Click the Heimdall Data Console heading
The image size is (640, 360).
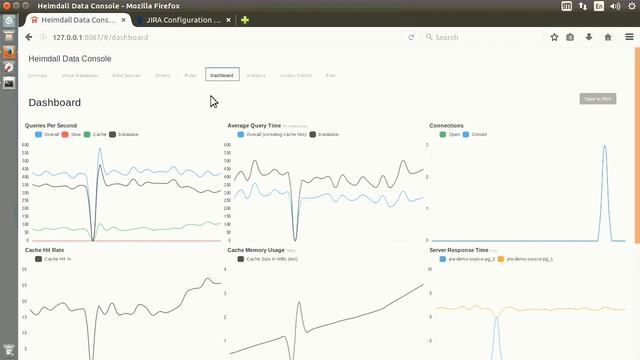tap(70, 59)
